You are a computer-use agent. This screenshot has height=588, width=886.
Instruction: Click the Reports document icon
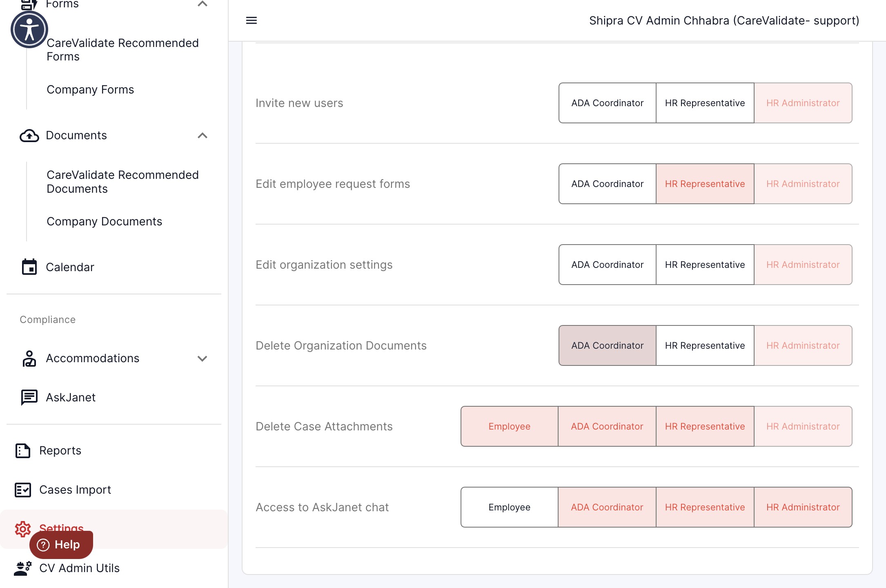pyautogui.click(x=23, y=451)
